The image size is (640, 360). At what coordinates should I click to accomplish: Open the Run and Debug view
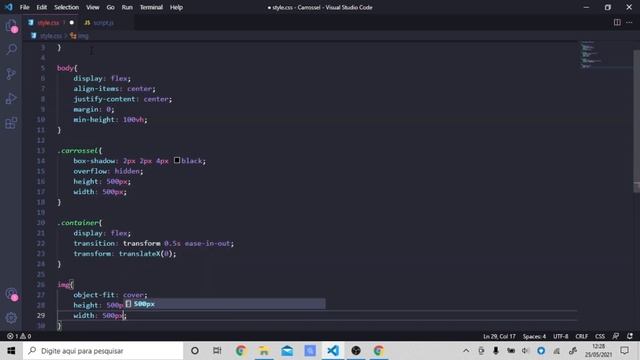click(x=11, y=98)
